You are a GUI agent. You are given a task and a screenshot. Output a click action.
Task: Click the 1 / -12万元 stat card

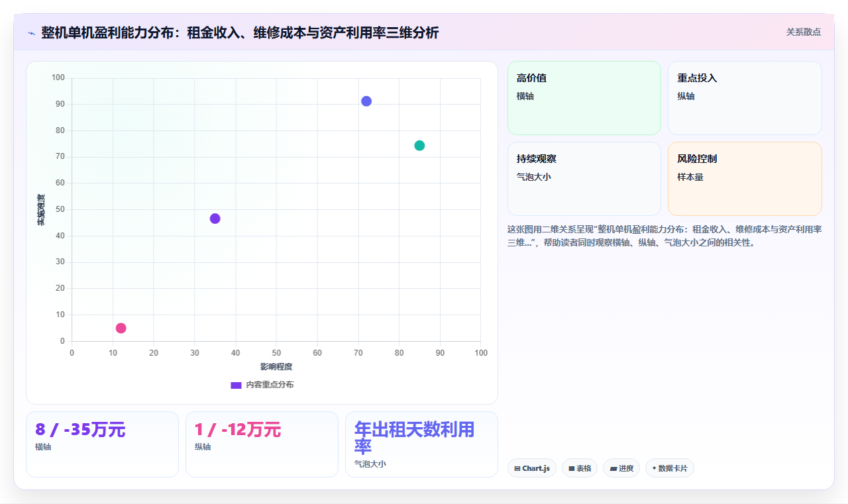pos(262,444)
